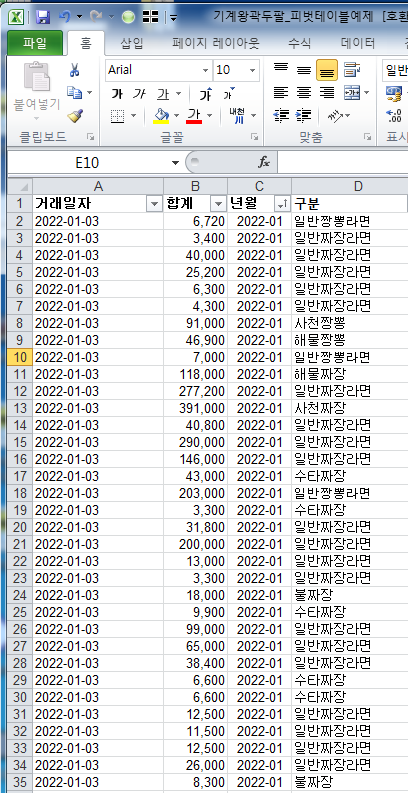
Task: Open the 클립보드 group dialog launcher
Action: 90,137
